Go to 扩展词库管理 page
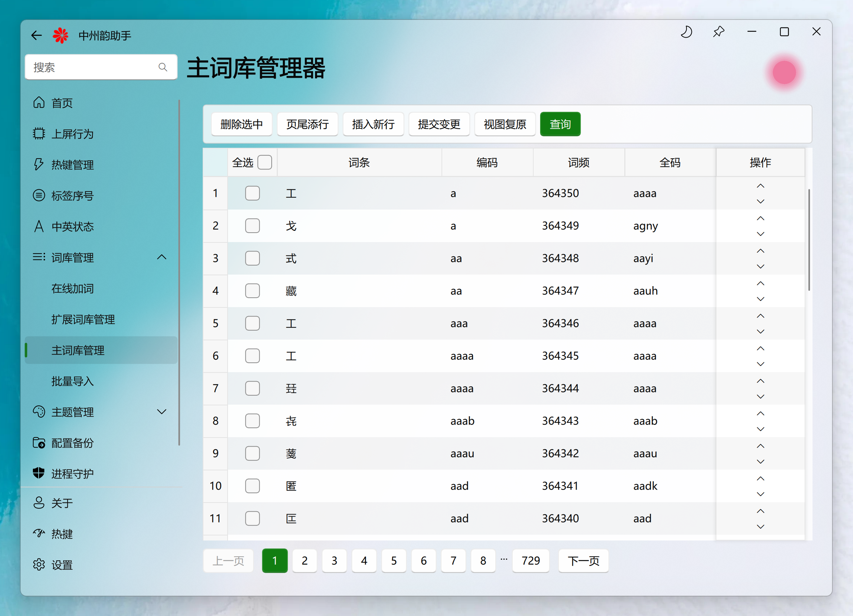Image resolution: width=853 pixels, height=616 pixels. 83,319
